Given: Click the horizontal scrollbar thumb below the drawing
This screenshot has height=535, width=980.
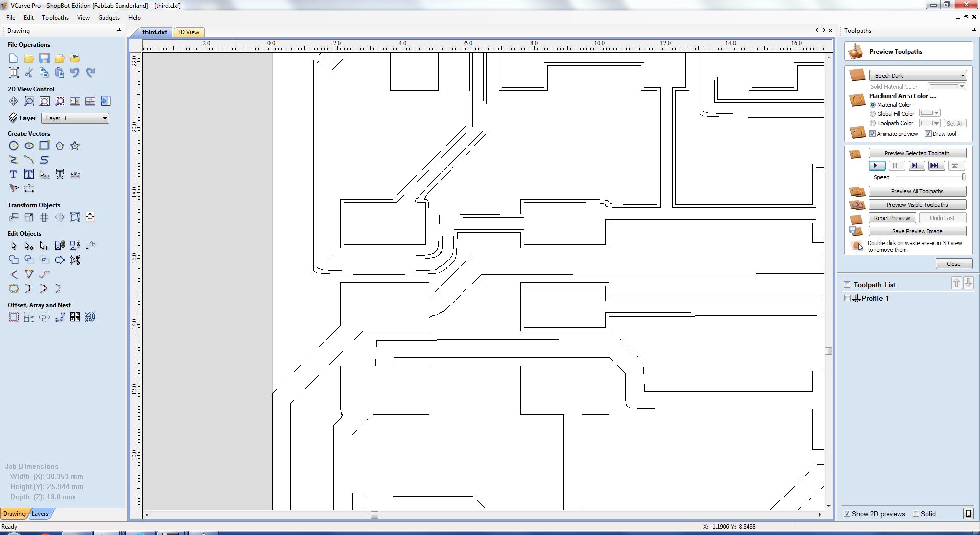Looking at the screenshot, I should pyautogui.click(x=374, y=515).
